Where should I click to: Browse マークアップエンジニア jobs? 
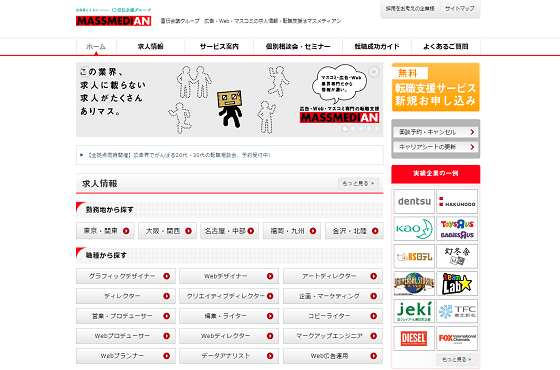point(333,336)
